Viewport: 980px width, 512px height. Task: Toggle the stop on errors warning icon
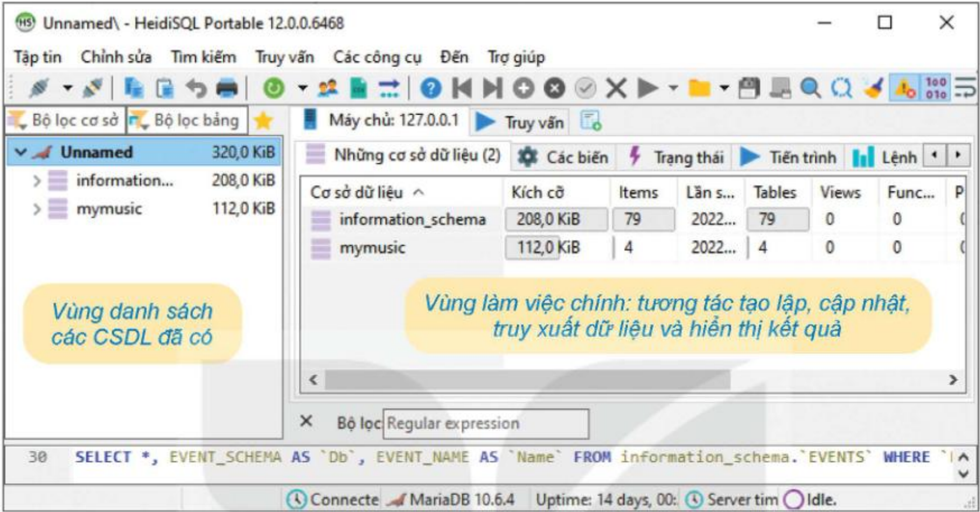point(905,88)
